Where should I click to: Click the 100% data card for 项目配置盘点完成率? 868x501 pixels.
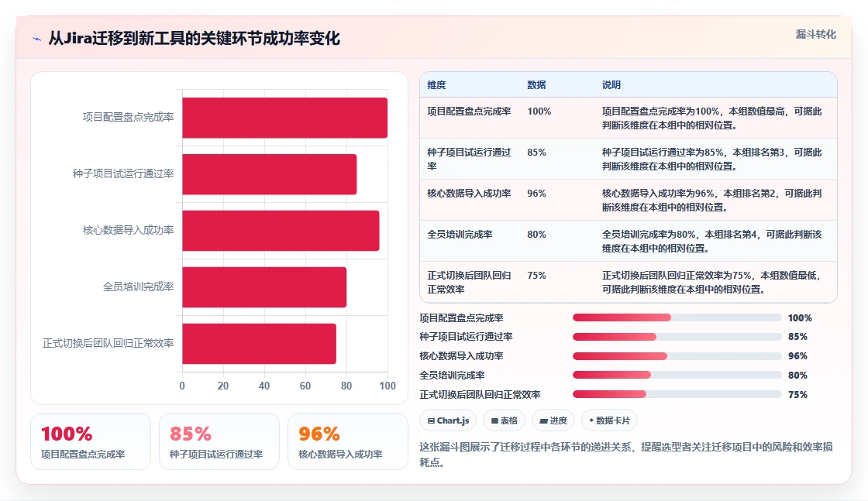click(x=91, y=441)
